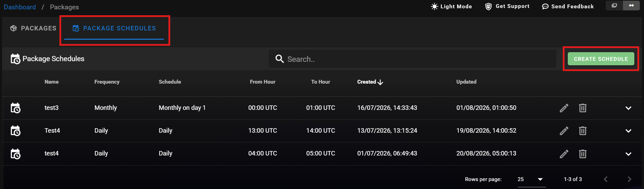Expand the test3 row details
Image resolution: width=644 pixels, height=189 pixels.
point(628,108)
